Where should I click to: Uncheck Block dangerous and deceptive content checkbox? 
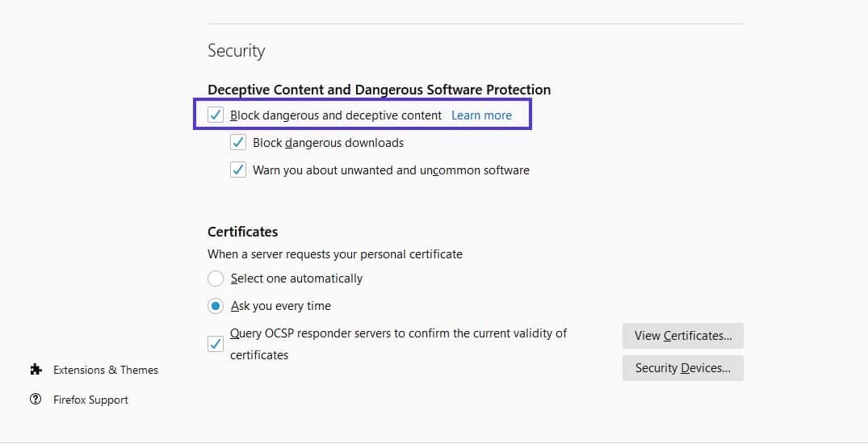[x=216, y=115]
